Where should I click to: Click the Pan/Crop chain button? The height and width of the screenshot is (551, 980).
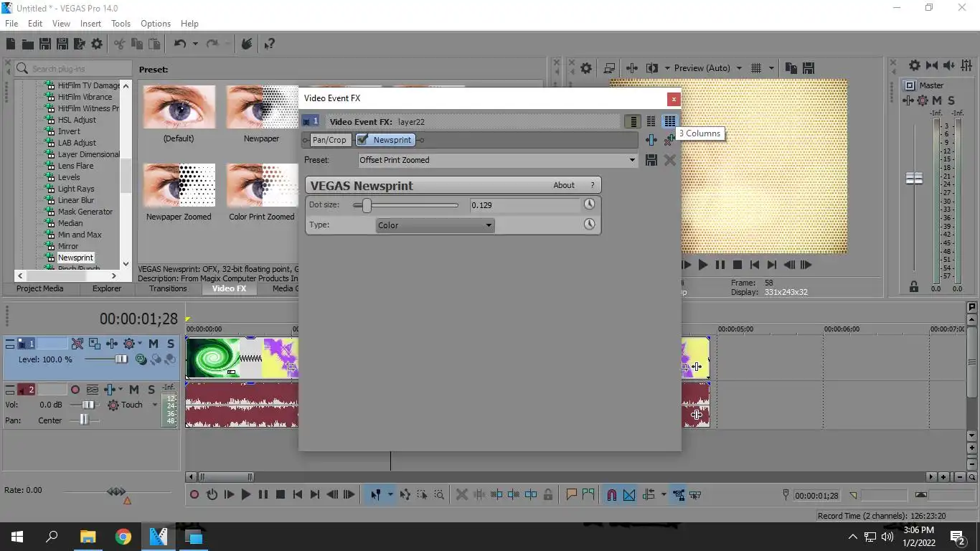(x=329, y=140)
